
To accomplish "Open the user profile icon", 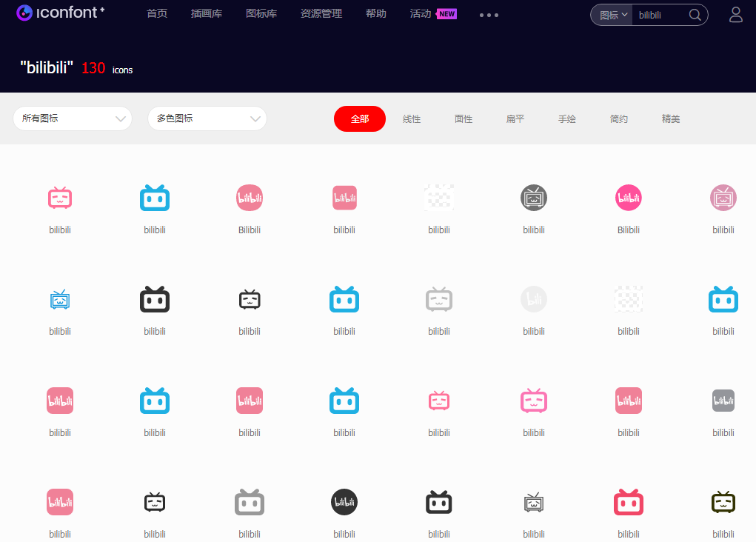I will pyautogui.click(x=735, y=15).
